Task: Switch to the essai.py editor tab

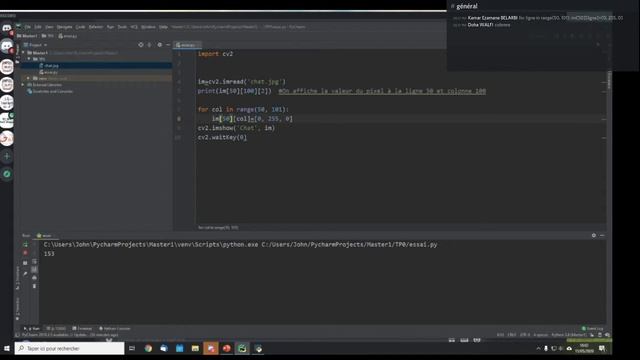Action: (x=186, y=45)
